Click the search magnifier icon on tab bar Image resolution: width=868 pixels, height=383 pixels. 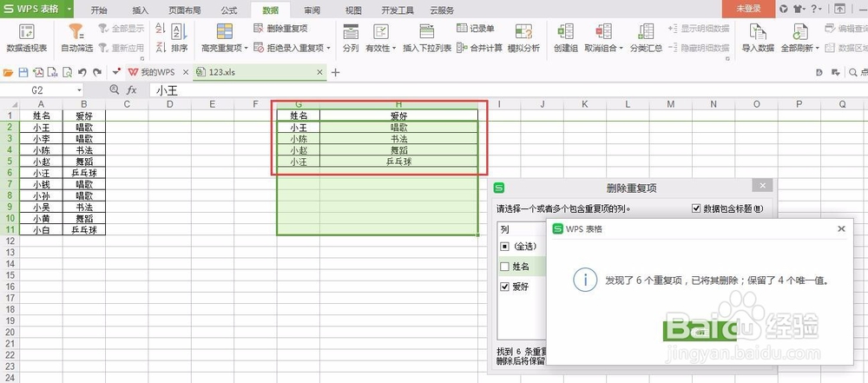tap(853, 72)
